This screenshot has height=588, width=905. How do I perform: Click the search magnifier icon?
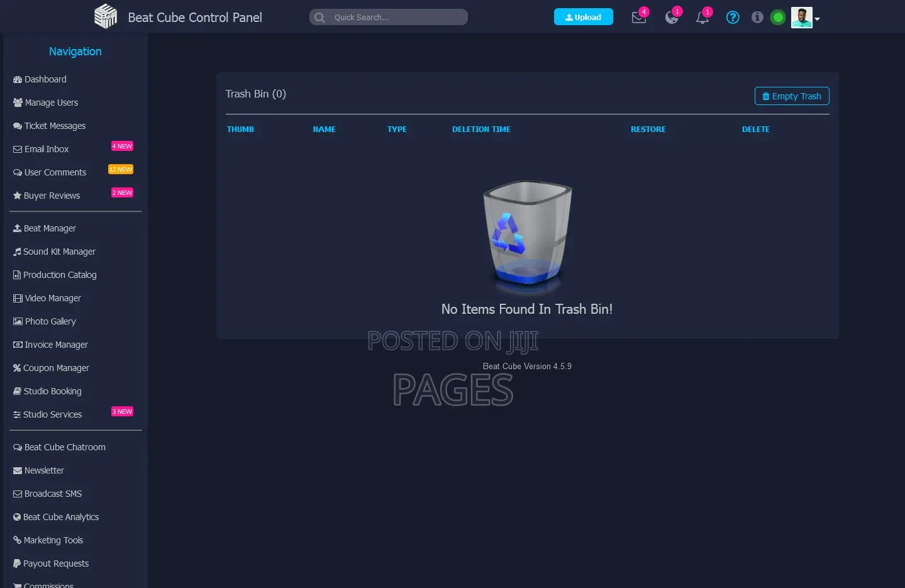click(x=319, y=18)
